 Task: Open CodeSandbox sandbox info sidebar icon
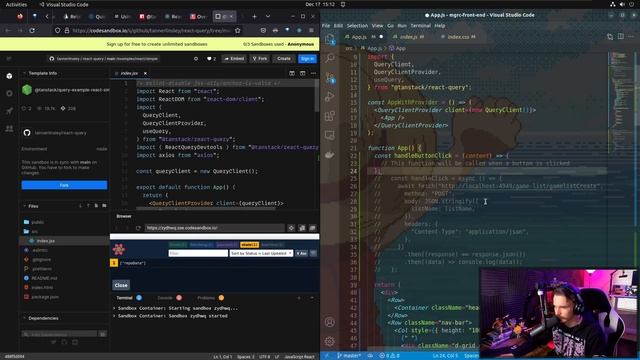coord(9,76)
